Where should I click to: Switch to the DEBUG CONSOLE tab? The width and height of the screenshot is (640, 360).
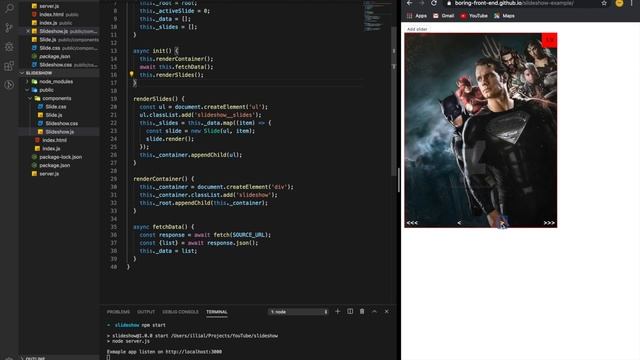point(180,312)
